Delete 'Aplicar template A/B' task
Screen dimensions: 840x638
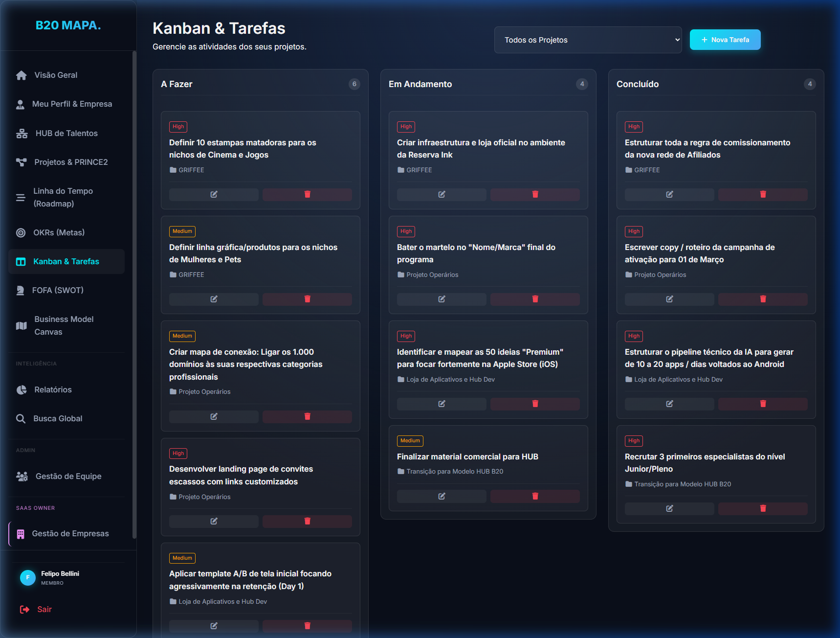tap(307, 626)
